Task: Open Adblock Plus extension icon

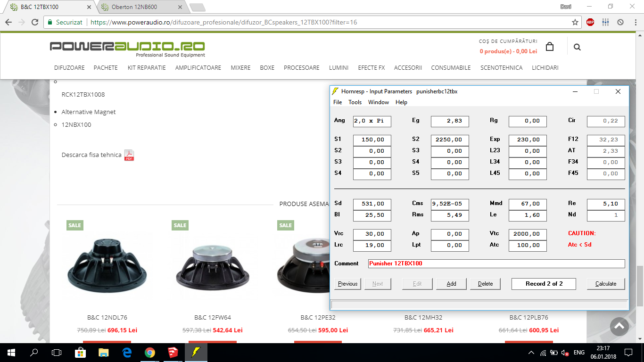Action: (590, 22)
